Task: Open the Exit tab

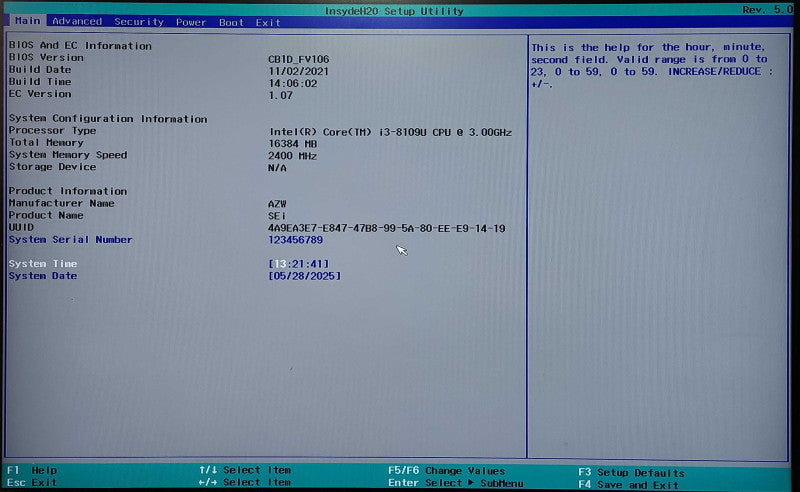Action: click(x=268, y=23)
